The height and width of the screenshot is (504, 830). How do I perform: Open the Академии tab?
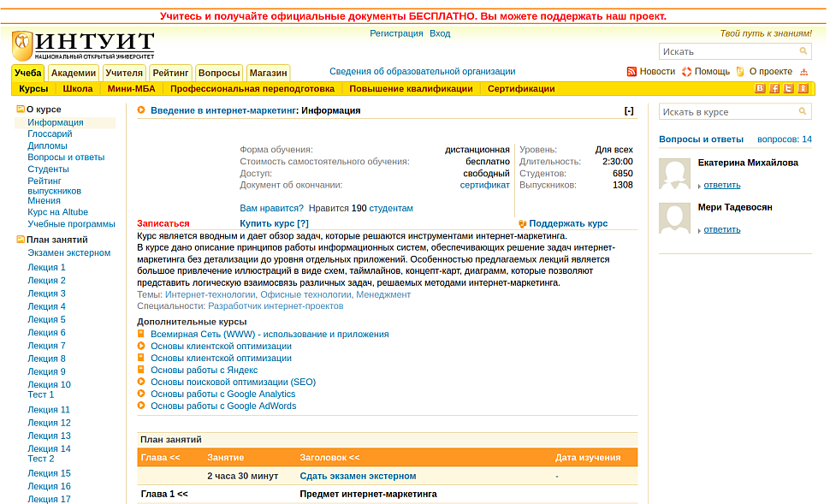[x=74, y=73]
